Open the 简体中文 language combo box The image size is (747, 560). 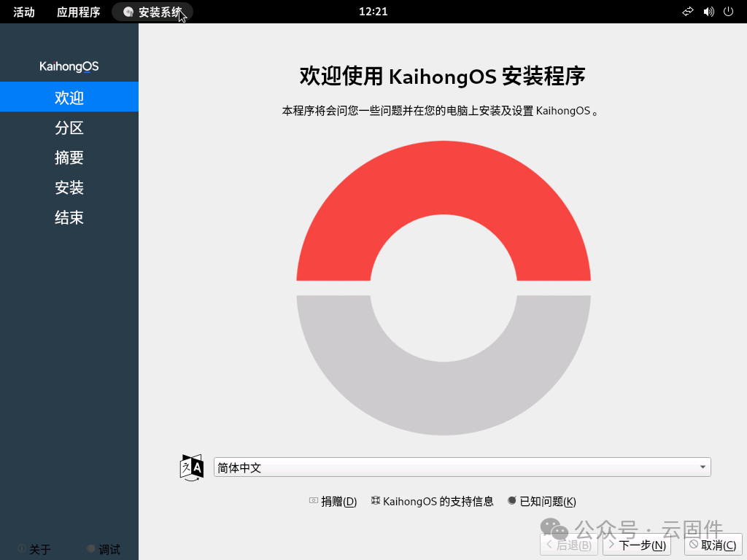coord(462,467)
